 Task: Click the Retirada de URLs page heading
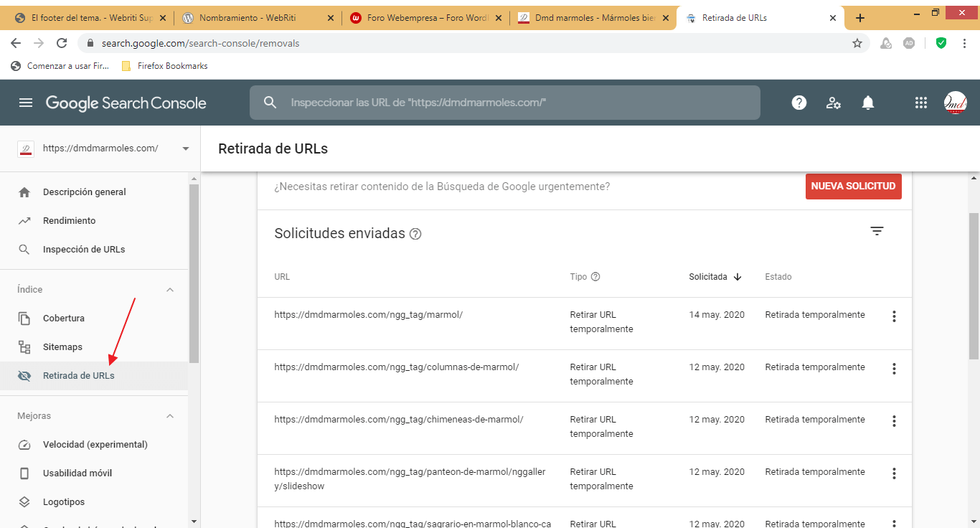[x=273, y=148]
